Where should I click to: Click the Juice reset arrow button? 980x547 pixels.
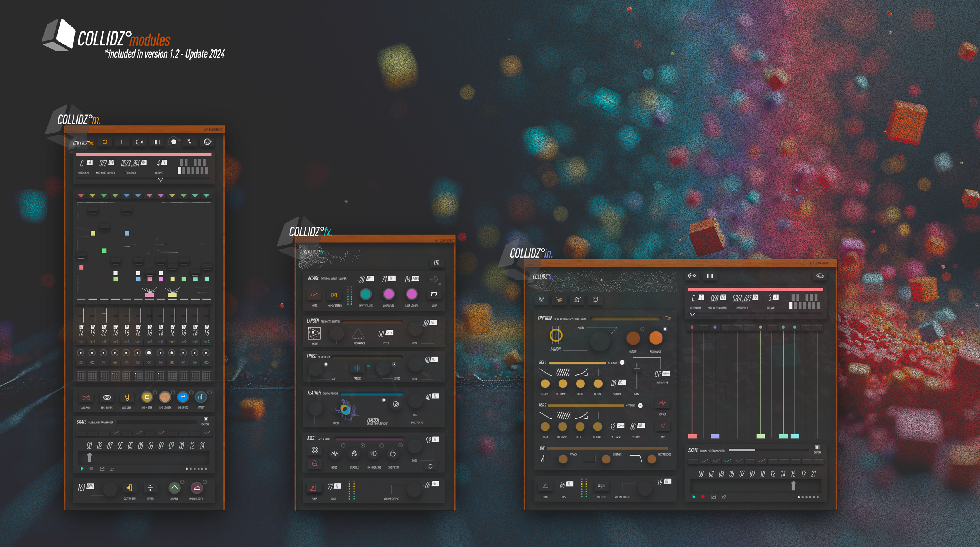[430, 467]
